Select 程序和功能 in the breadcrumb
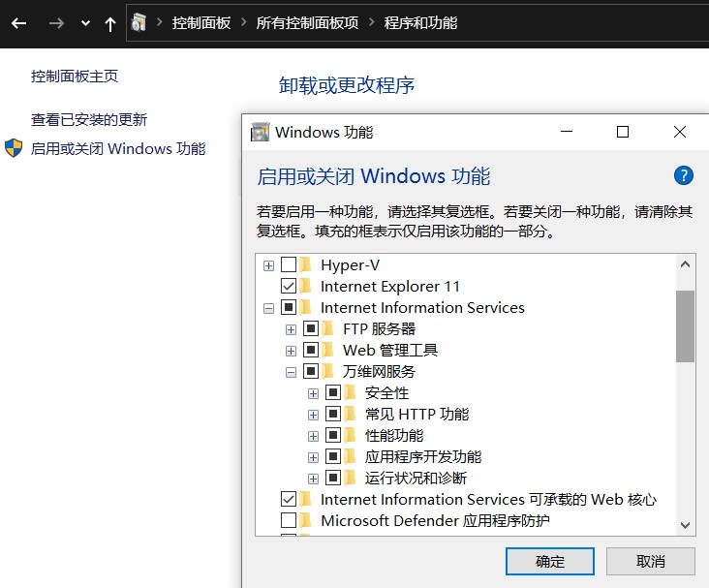The height and width of the screenshot is (588, 709). [x=420, y=22]
